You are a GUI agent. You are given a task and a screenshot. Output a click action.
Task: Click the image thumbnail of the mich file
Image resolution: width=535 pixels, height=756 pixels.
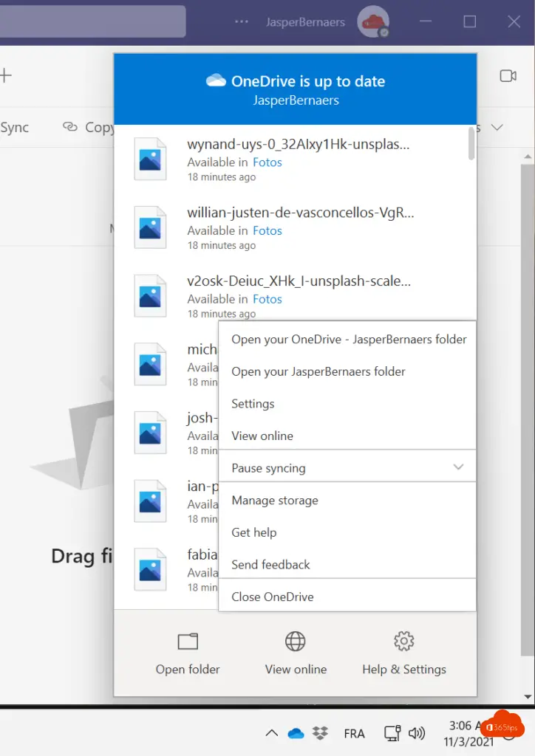[x=150, y=365]
